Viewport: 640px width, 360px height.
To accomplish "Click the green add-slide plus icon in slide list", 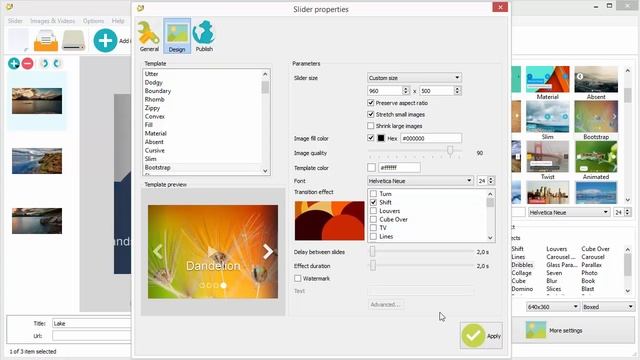I will click(14, 64).
